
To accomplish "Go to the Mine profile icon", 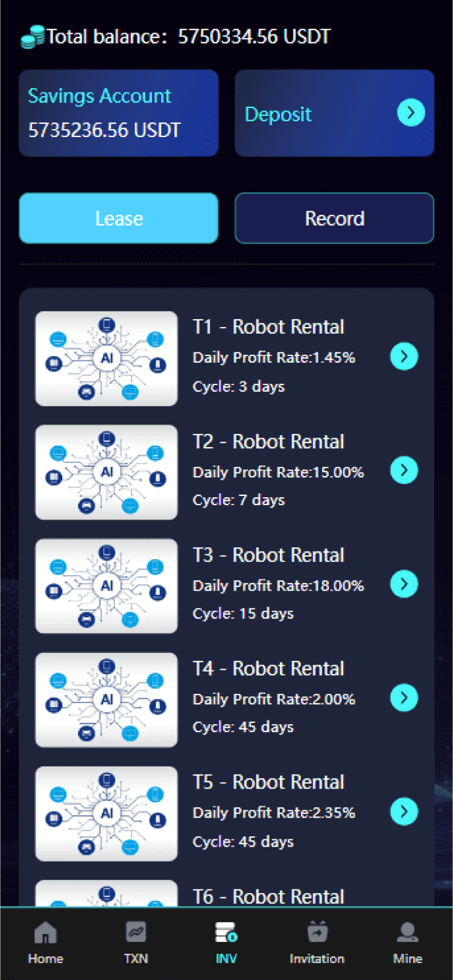I will pyautogui.click(x=408, y=932).
